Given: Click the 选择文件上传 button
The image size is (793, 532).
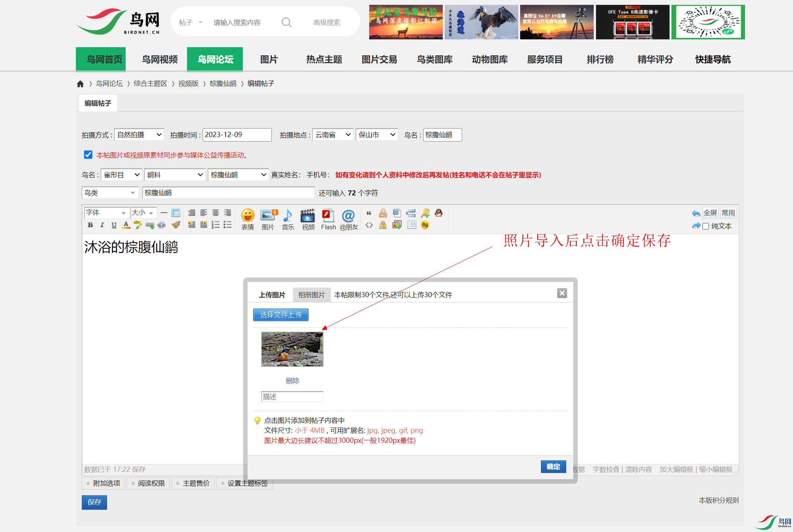Looking at the screenshot, I should click(x=281, y=315).
